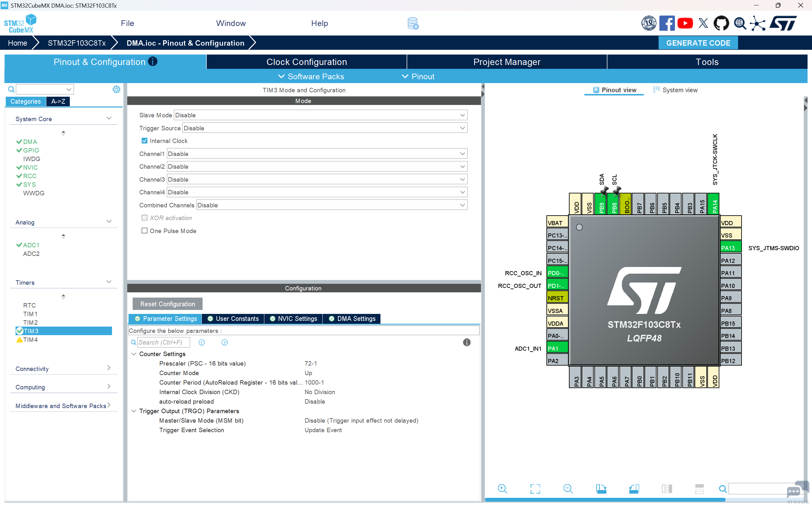Click the zoom in icon below the pinout
The image size is (812, 507).
tap(502, 489)
